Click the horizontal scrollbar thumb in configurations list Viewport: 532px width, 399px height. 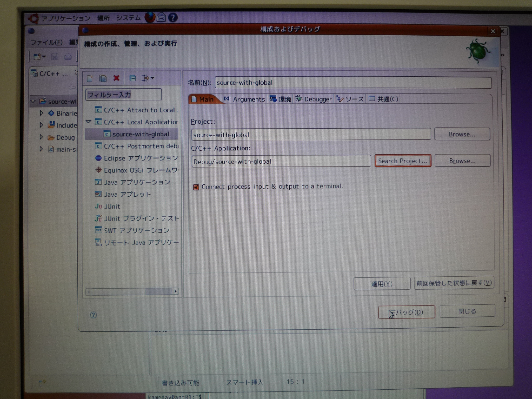click(x=158, y=291)
